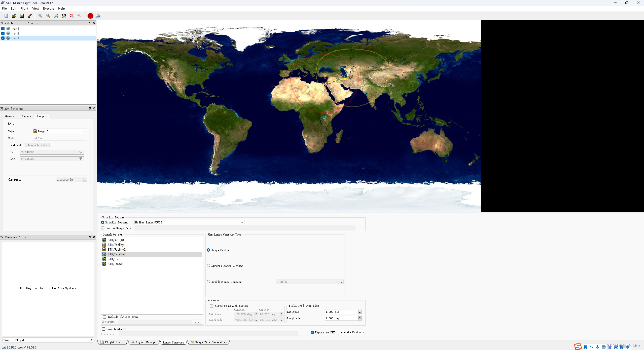Click the red STOP toolbar button
Screen dimensions: 644x350
(x=90, y=16)
